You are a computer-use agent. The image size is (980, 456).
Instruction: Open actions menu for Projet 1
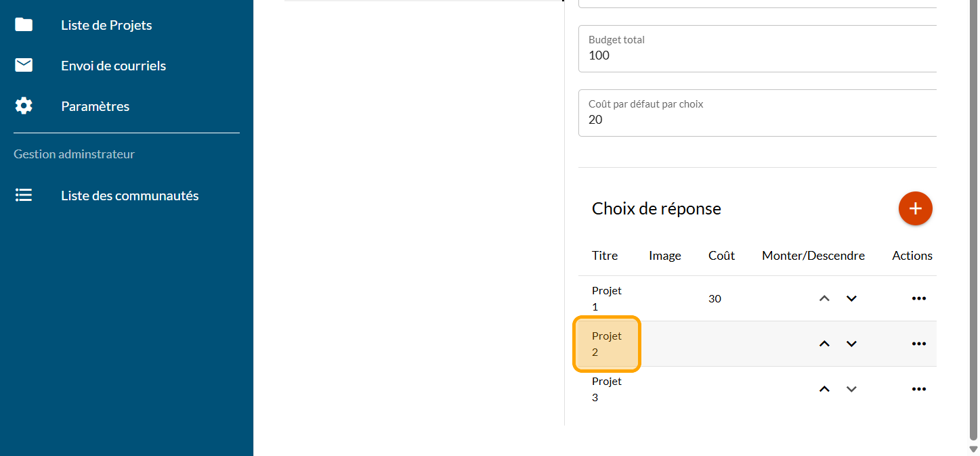click(918, 298)
